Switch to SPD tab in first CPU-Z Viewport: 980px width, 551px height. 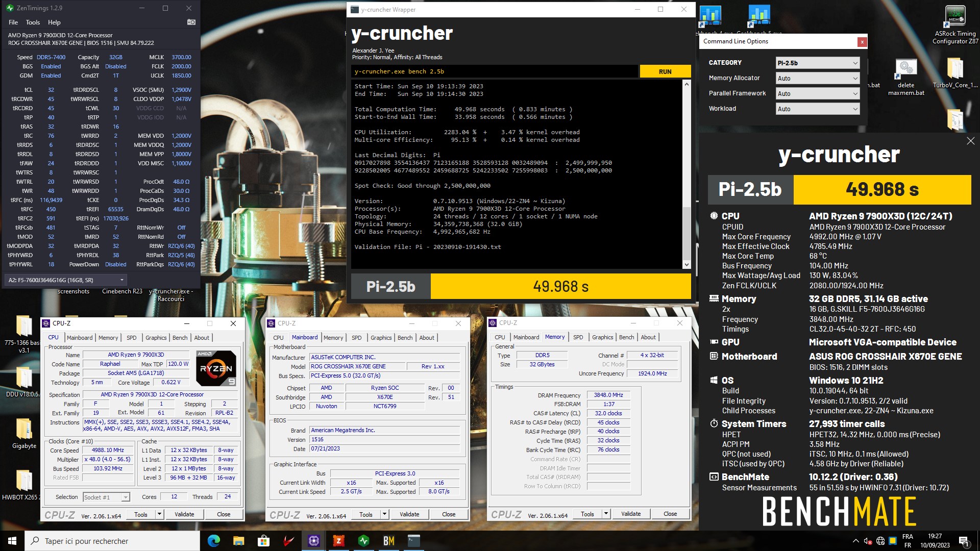(x=132, y=338)
